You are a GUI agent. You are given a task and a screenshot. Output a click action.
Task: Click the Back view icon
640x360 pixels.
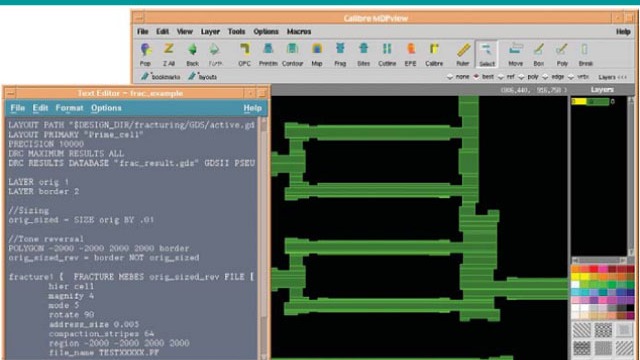pos(192,50)
